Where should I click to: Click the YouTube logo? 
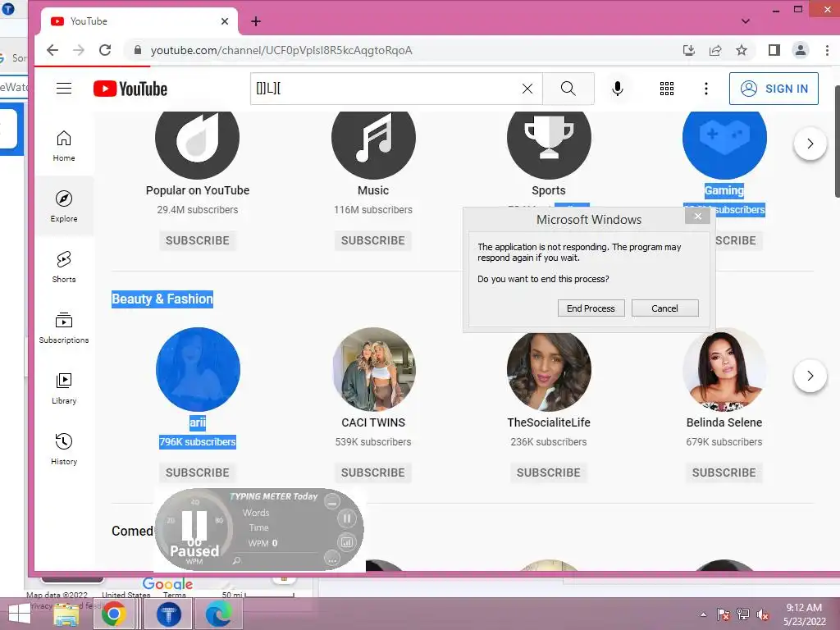coord(130,89)
